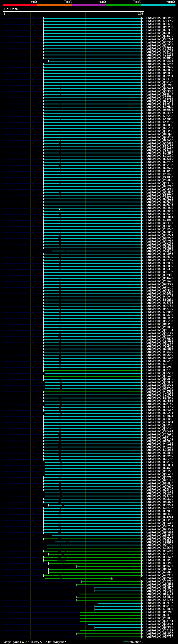Select label UniRef100_A5A8K8
Screen dimensions: 178x644
(160, 73)
